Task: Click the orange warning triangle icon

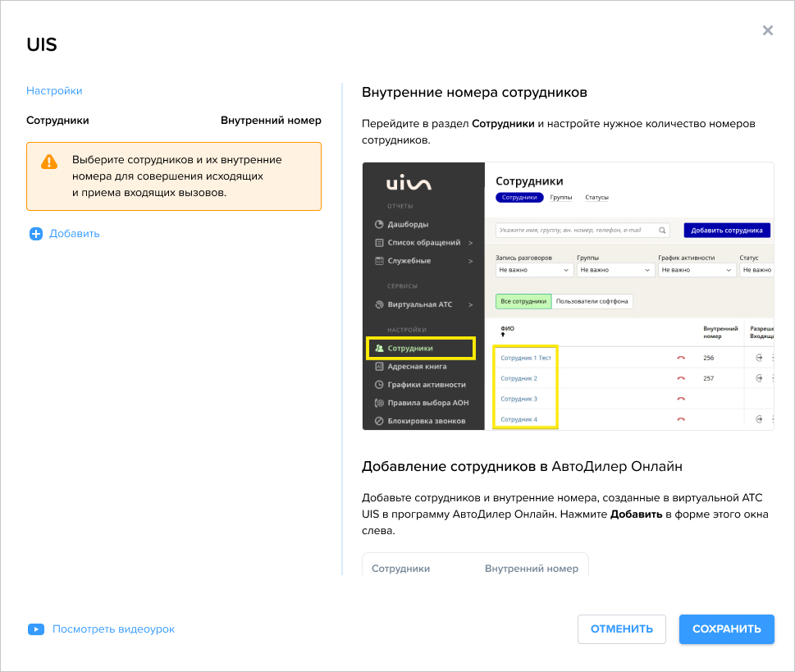Action: (49, 162)
